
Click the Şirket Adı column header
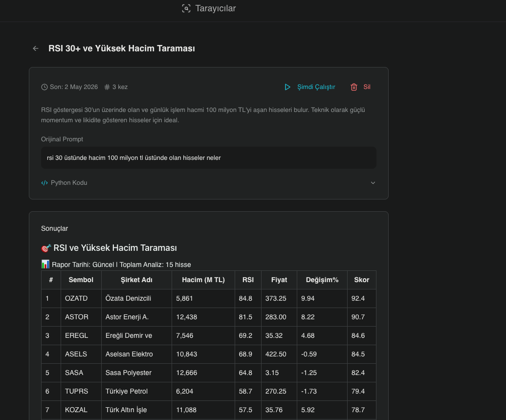[x=136, y=280]
